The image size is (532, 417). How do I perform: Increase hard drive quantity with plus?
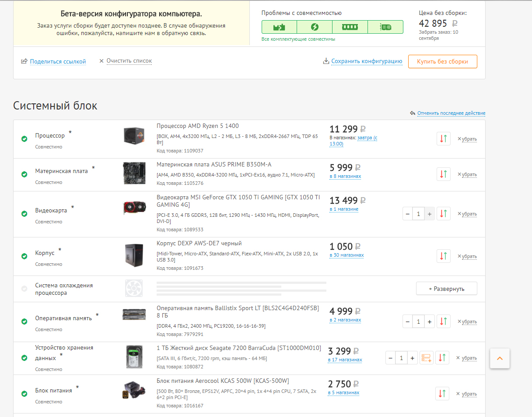tap(413, 358)
